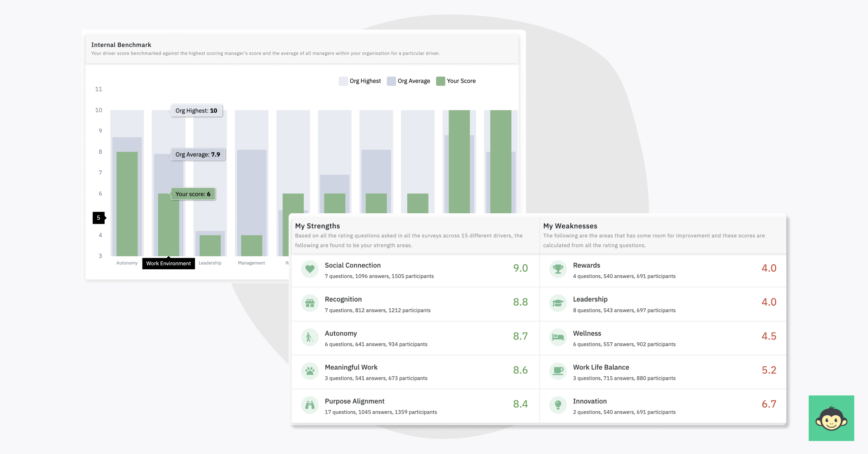Click the Leadership graduation cap icon
The width and height of the screenshot is (868, 454).
click(x=558, y=303)
